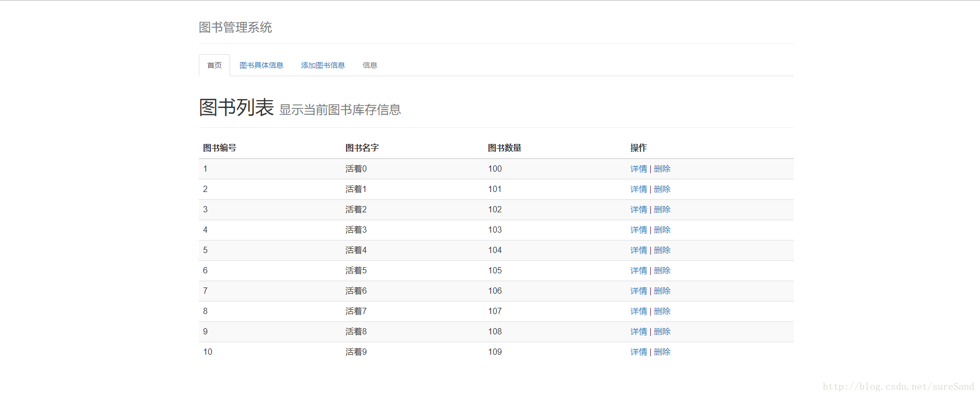This screenshot has width=980, height=397.
Task: Click 删除 in the 活着1 row
Action: click(662, 189)
